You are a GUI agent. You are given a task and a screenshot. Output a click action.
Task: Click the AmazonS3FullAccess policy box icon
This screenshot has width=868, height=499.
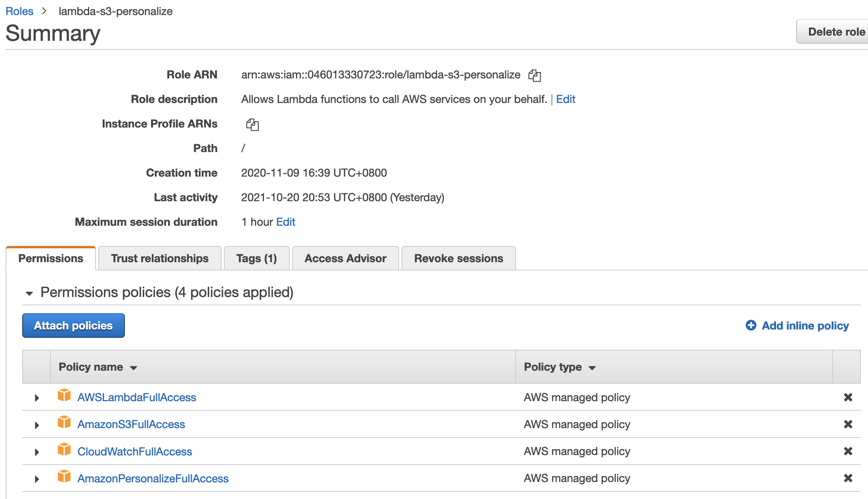64,423
